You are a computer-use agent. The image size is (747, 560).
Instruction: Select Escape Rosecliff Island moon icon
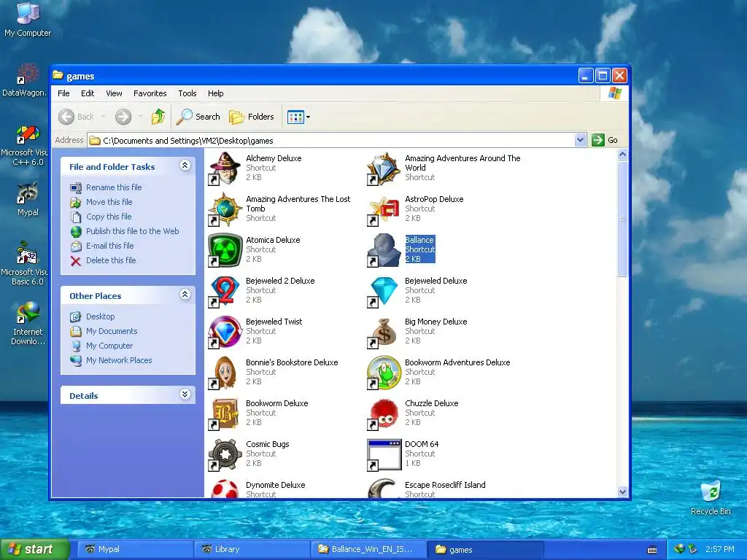click(x=384, y=489)
